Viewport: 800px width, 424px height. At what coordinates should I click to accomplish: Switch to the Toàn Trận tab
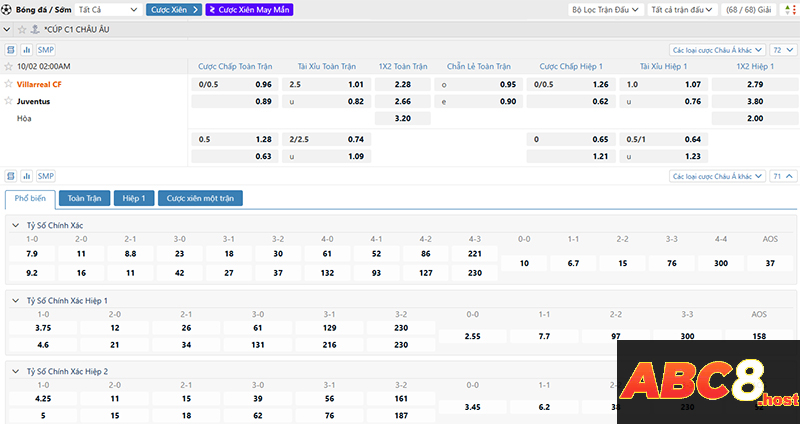(x=83, y=198)
